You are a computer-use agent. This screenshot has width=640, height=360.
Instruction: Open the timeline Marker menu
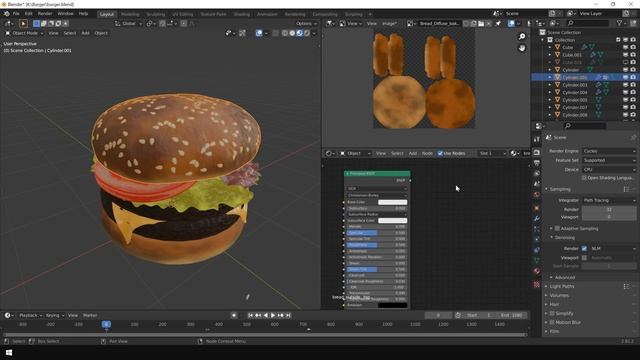click(90, 315)
